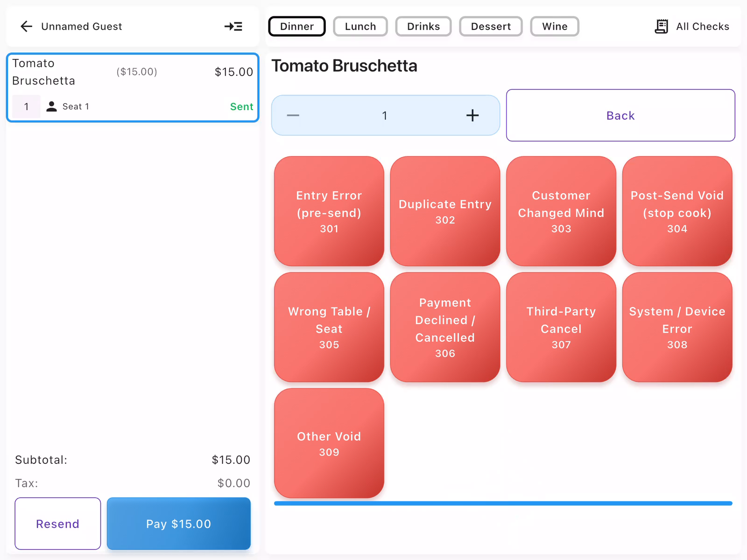Click the back arrow beside Unnamed Guest
This screenshot has width=747, height=560.
[27, 27]
